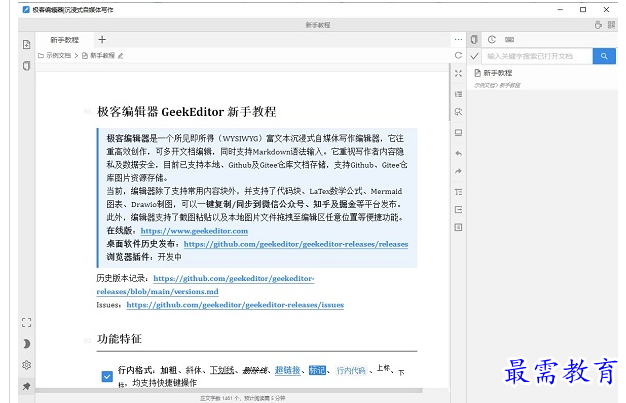Click the search-replace icon in editor toolbar

pos(458,112)
